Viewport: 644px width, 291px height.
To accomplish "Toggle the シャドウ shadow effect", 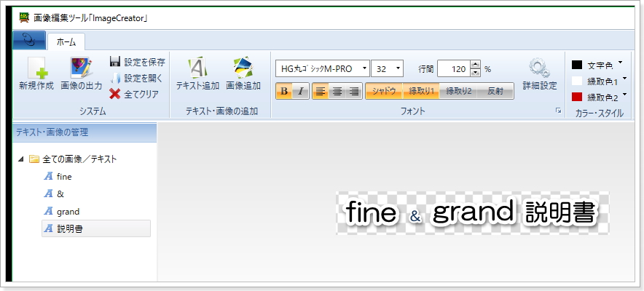I will click(x=384, y=91).
